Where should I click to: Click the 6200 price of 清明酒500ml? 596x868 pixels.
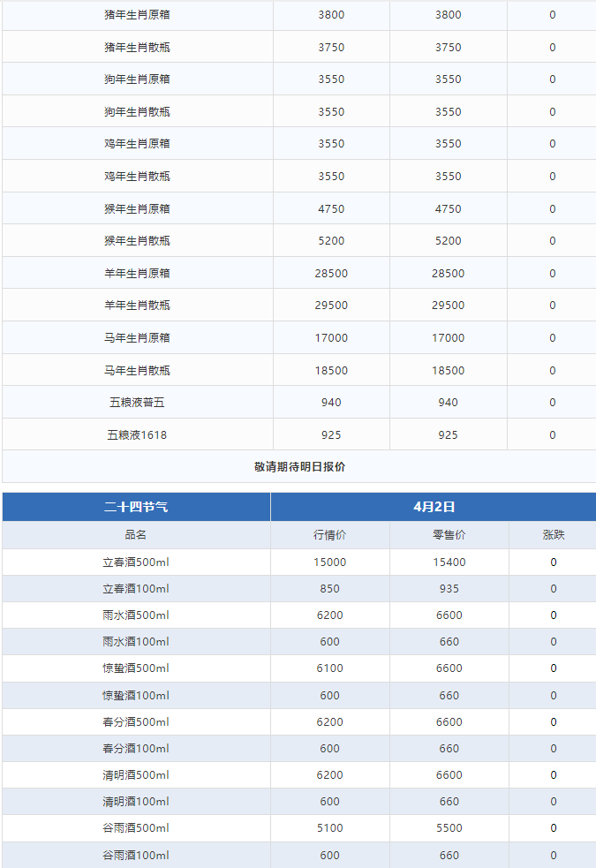pos(330,775)
